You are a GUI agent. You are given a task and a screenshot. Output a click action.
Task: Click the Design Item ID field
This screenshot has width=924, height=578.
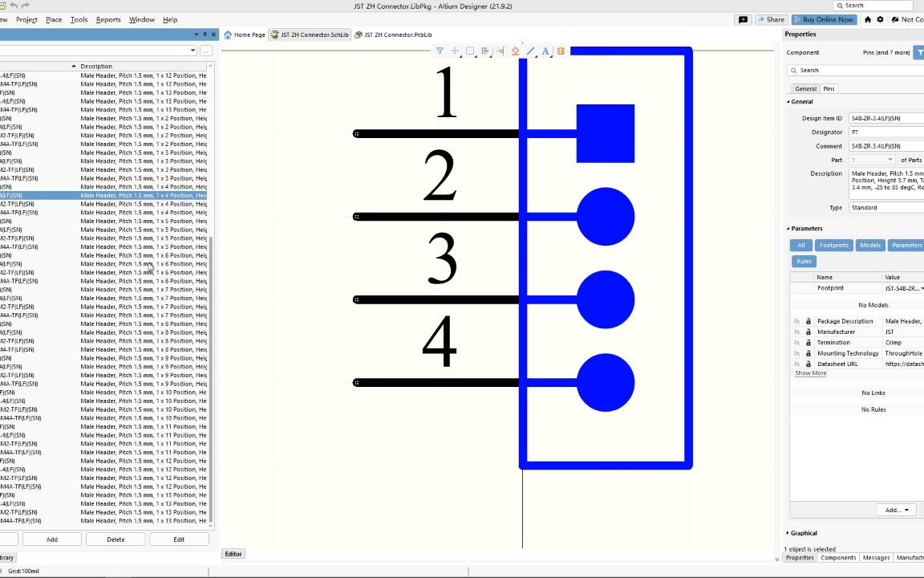(x=886, y=118)
